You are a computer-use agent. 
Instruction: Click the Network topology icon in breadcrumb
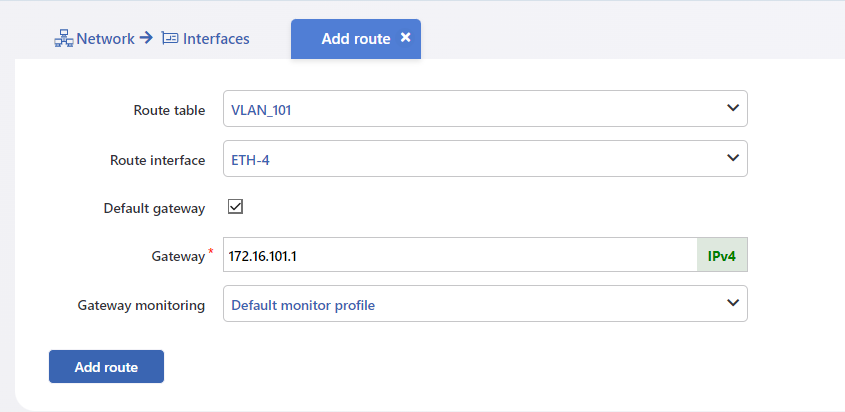[64, 39]
